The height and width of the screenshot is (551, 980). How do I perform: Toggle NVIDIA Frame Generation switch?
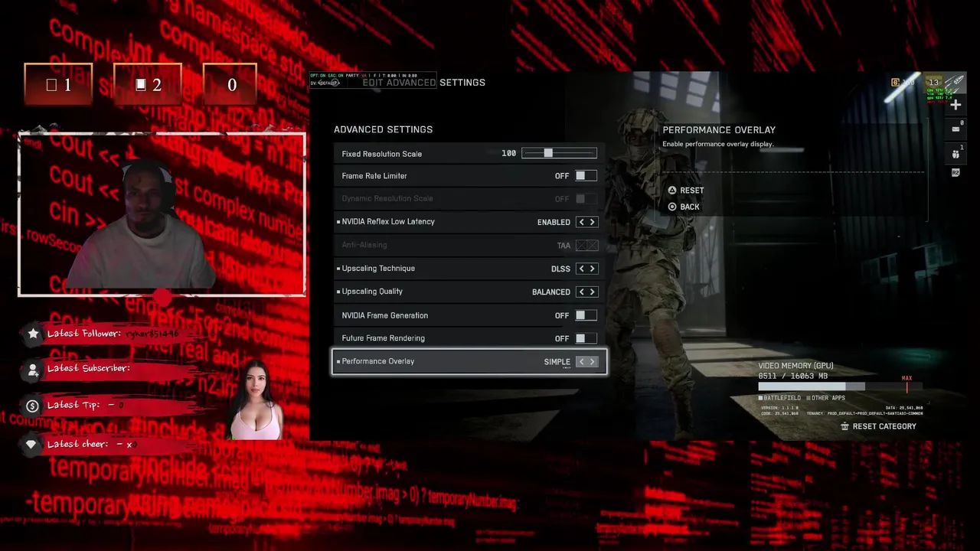tap(586, 315)
